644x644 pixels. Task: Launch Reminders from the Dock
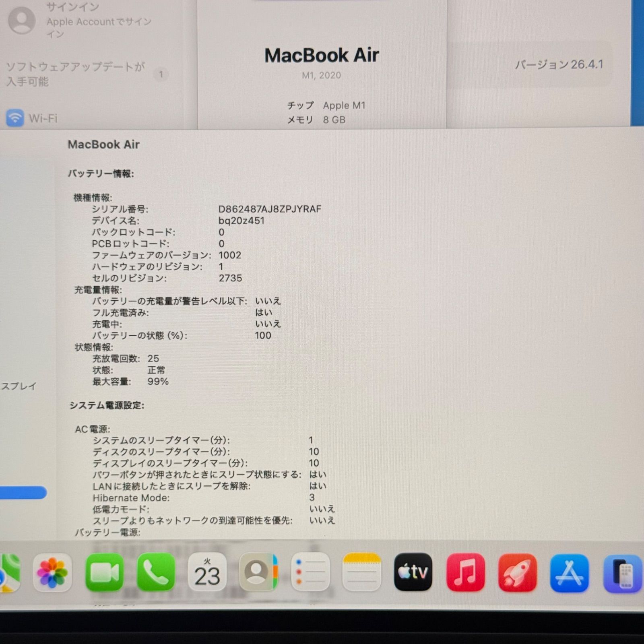(310, 572)
